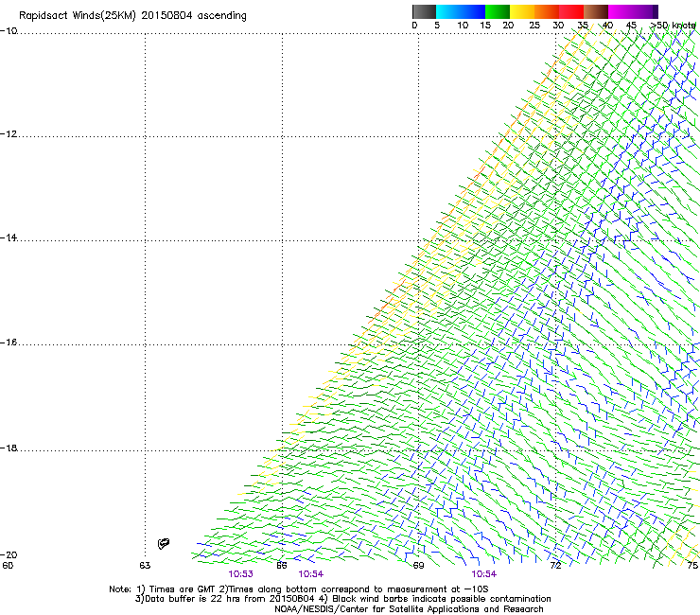Click the gray 0-5 knots color segment
Screen dimensions: 700x615
point(424,11)
